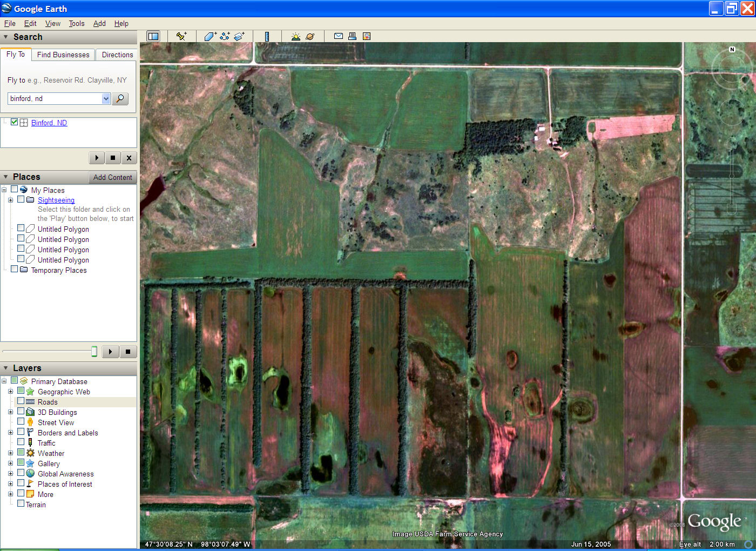756x551 pixels.
Task: Toggle sunlight across landscape
Action: point(295,36)
